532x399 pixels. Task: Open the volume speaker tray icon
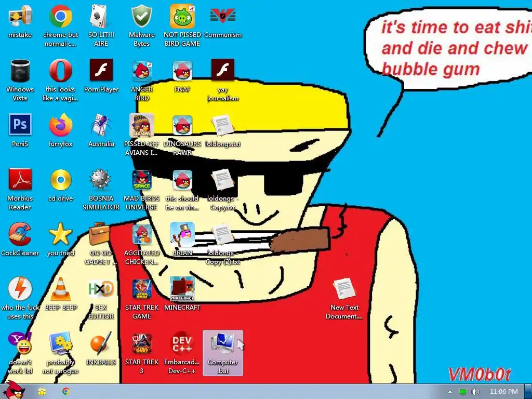[475, 392]
